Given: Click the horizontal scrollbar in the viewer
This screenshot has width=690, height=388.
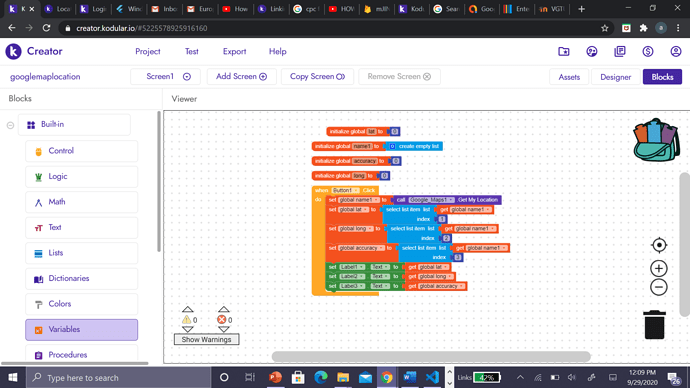Looking at the screenshot, I should [x=431, y=356].
